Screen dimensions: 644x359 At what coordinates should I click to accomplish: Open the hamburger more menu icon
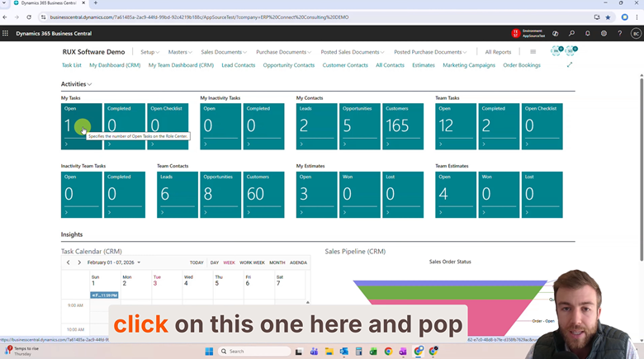(x=533, y=52)
